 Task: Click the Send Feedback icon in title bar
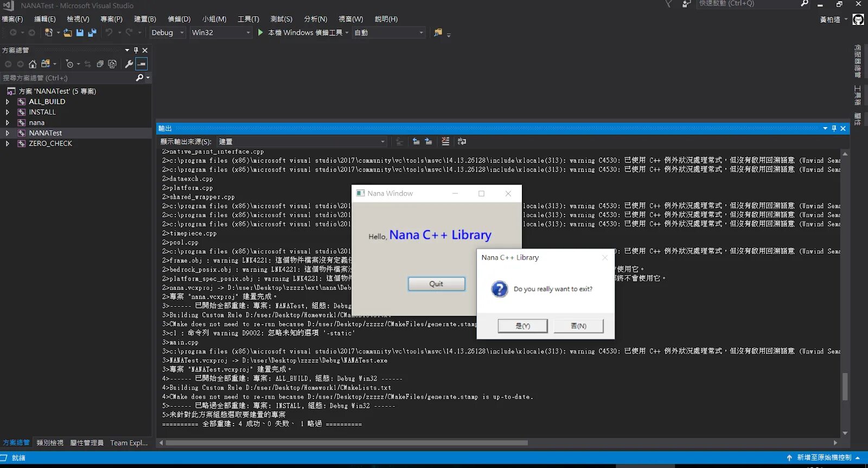[687, 4]
